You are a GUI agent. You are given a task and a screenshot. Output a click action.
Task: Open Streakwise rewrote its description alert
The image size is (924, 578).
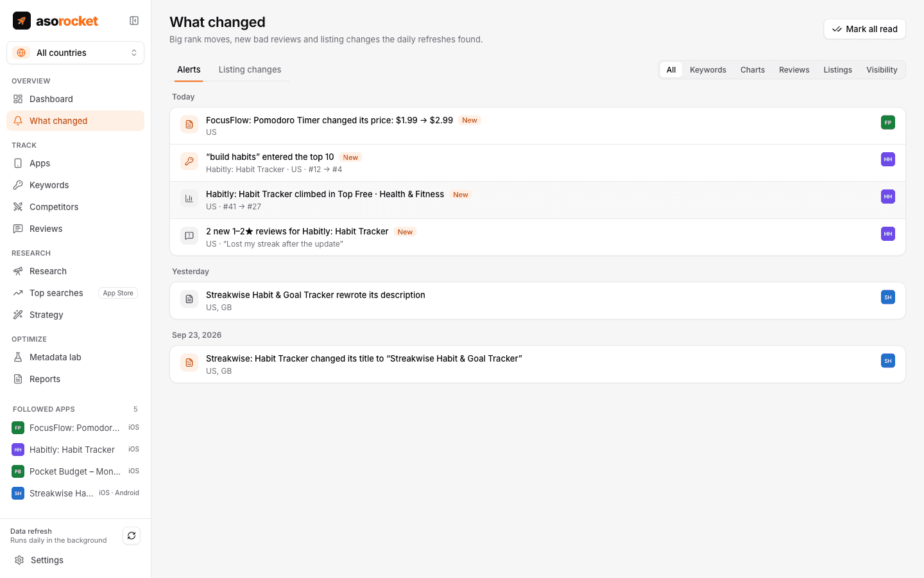pos(538,301)
